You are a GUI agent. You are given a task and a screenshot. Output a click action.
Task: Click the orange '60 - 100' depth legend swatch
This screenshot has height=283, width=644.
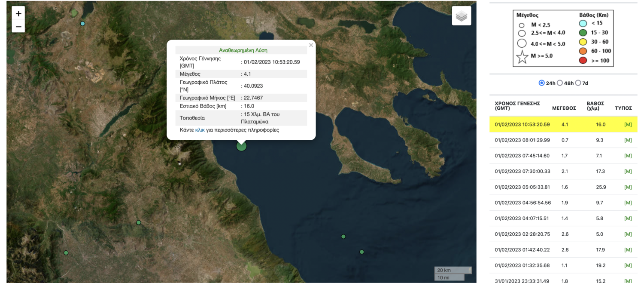[x=583, y=51]
